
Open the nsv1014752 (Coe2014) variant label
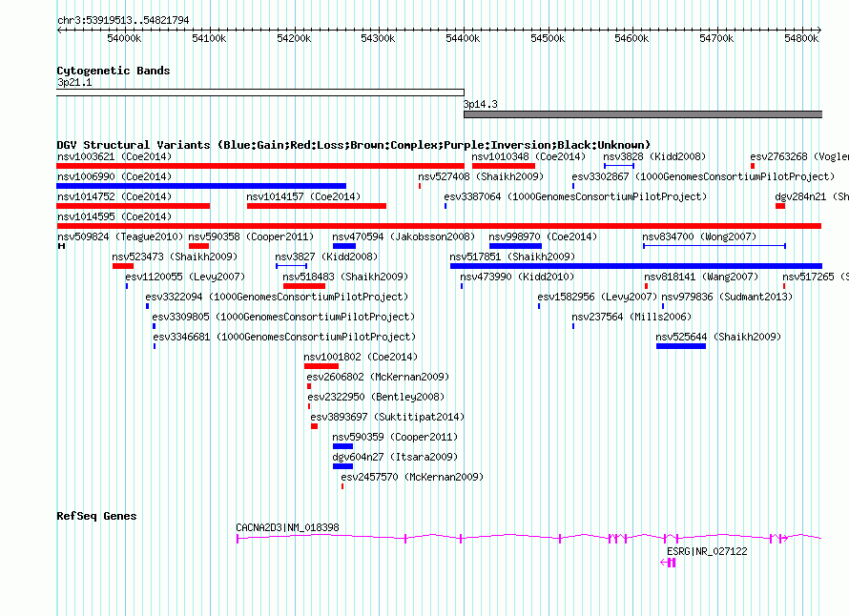[x=114, y=197]
